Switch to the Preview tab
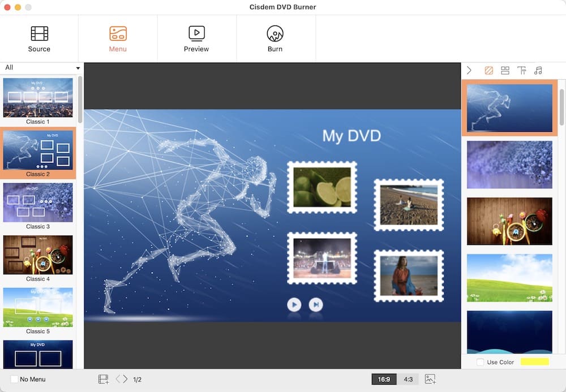The image size is (566, 392). point(196,37)
